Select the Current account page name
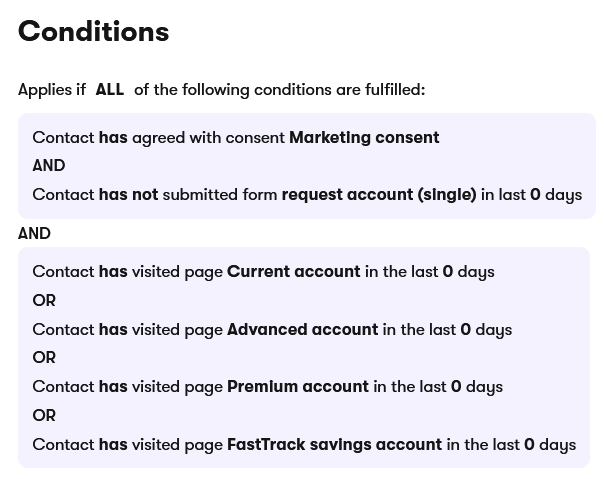 [x=293, y=272]
